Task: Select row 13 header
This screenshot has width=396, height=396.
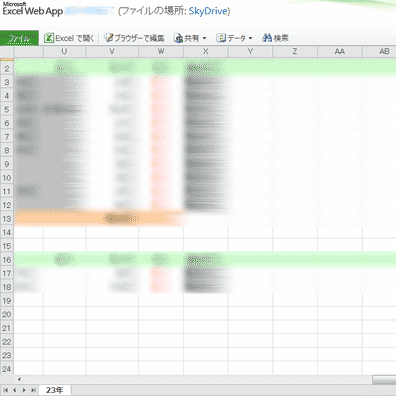Action: (7, 219)
